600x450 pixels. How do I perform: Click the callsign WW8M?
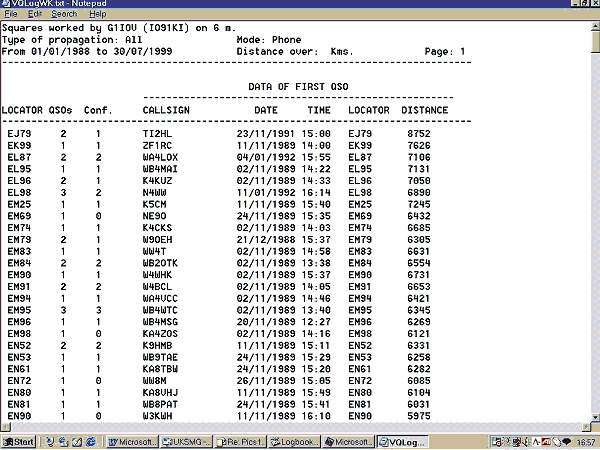pyautogui.click(x=155, y=381)
